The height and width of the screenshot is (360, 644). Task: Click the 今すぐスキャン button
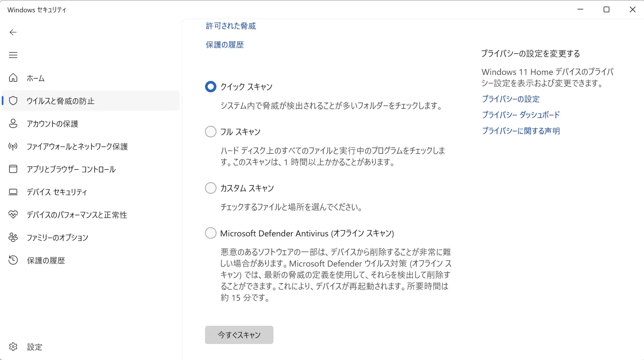click(x=239, y=335)
